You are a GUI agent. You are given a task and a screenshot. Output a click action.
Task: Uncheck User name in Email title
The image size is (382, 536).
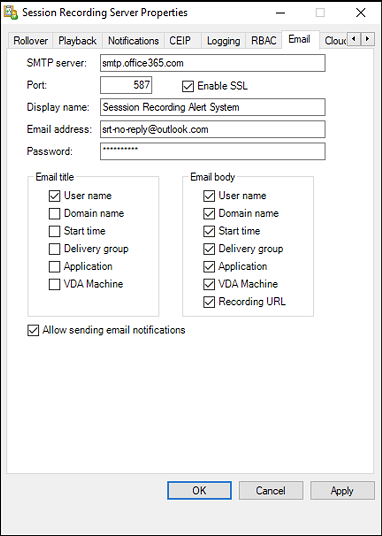54,196
